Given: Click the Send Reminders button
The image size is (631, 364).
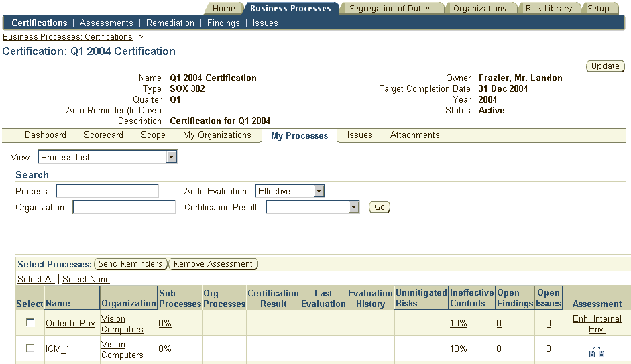Looking at the screenshot, I should tap(130, 264).
